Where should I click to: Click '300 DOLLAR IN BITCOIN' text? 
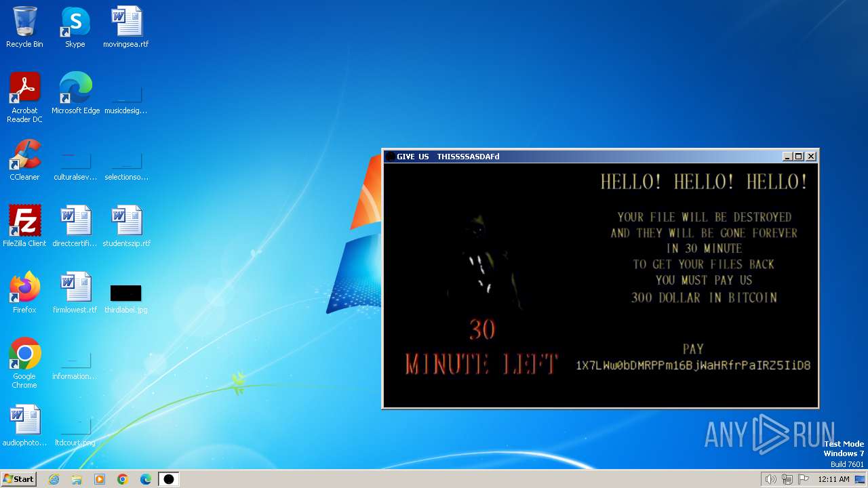(x=704, y=298)
